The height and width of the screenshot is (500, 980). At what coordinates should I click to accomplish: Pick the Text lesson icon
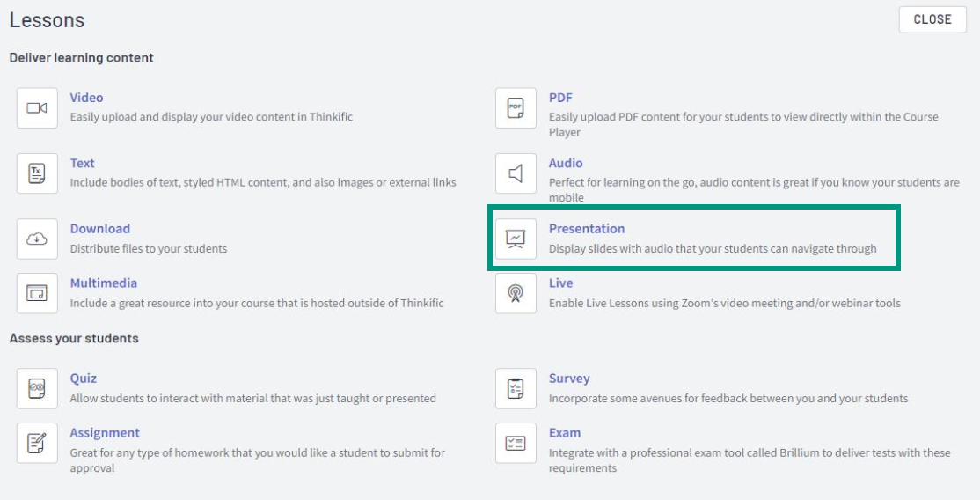(37, 173)
